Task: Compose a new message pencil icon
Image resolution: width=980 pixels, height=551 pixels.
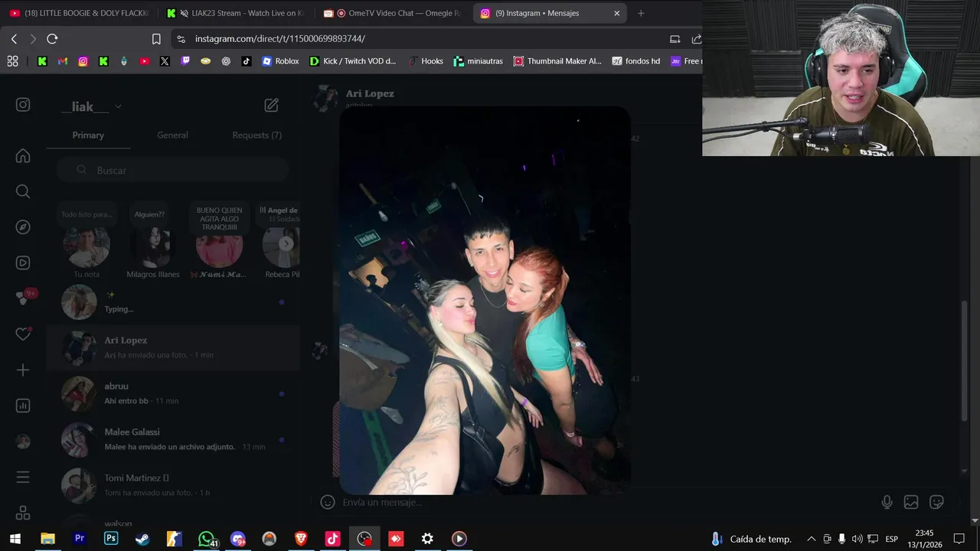Action: tap(271, 106)
